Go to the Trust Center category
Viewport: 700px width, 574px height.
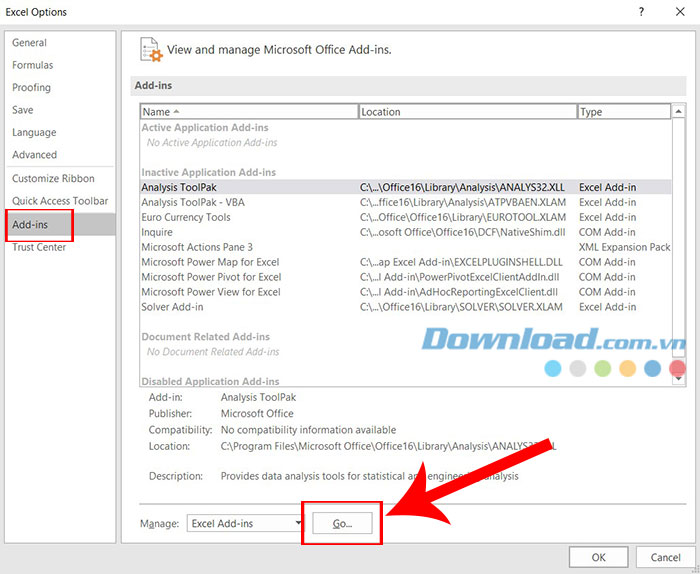39,247
